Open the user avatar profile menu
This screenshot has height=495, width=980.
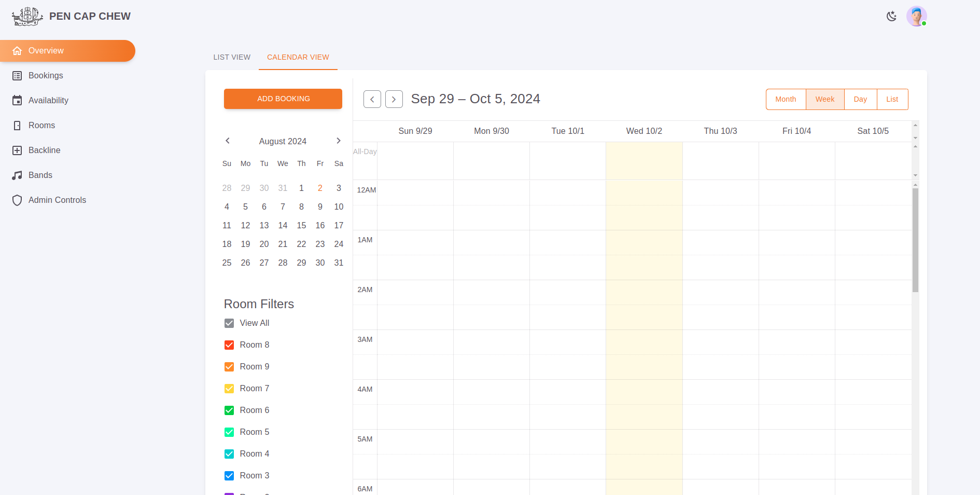click(x=916, y=17)
